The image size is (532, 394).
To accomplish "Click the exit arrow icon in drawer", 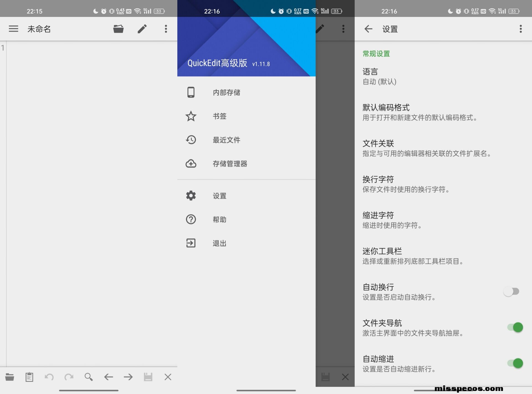I will pos(191,243).
